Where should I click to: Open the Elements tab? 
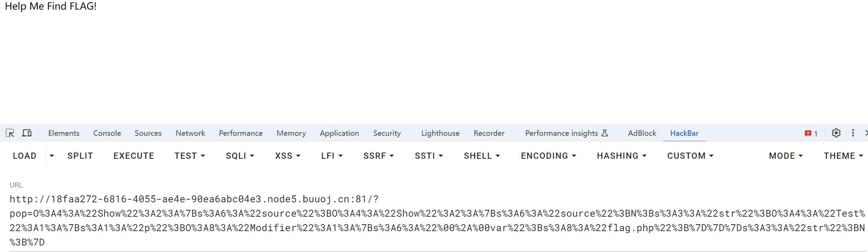point(64,133)
